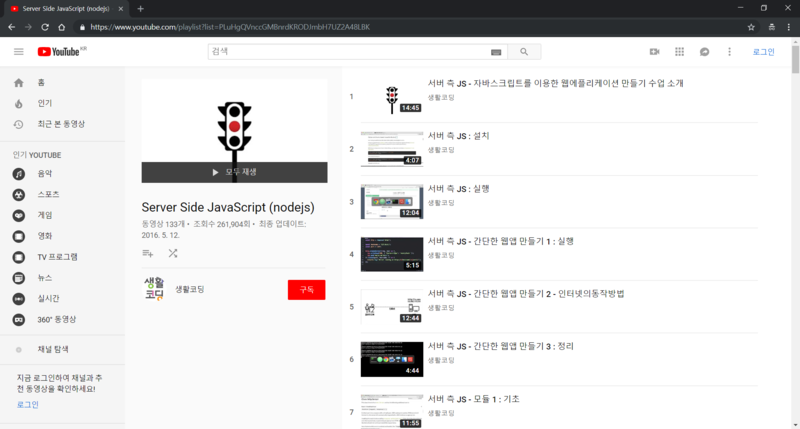Viewport: 800px width, 429px height.
Task: Open video 3 thumbnail with 12:04 duration
Action: click(x=392, y=202)
